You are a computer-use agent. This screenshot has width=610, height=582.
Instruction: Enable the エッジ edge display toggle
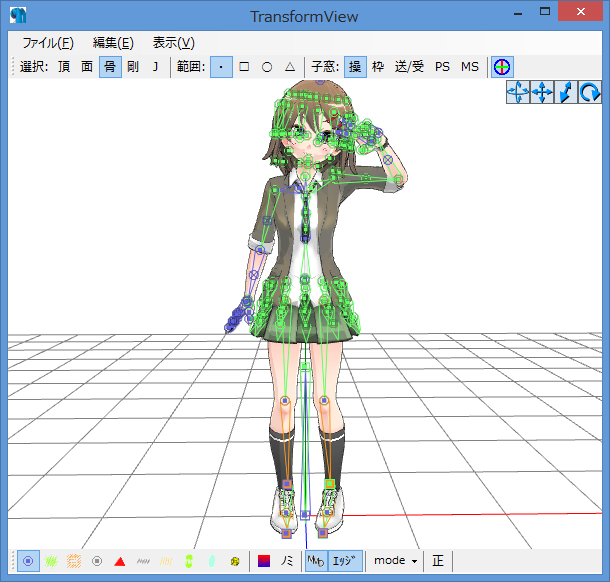coord(344,561)
